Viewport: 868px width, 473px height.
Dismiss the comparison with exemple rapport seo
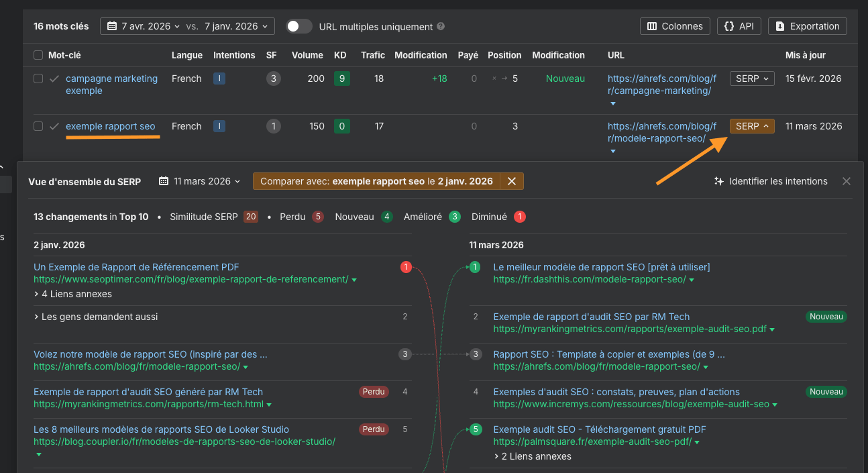tap(512, 181)
